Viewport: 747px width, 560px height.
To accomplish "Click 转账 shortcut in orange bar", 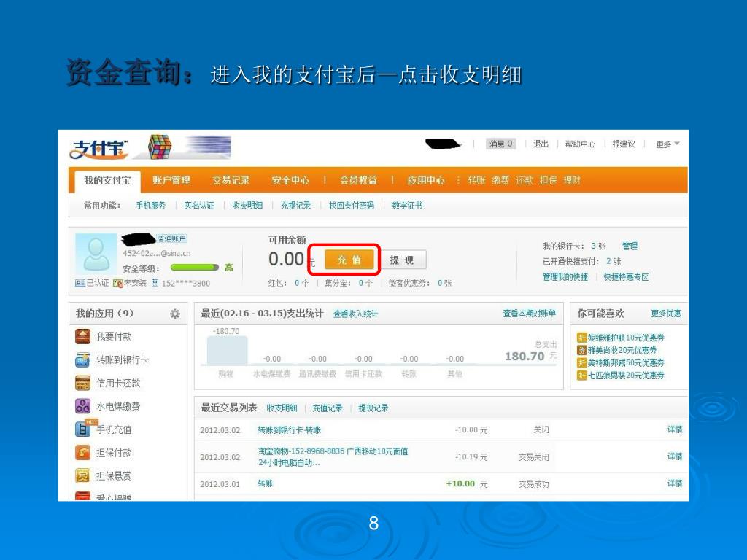I will point(476,181).
